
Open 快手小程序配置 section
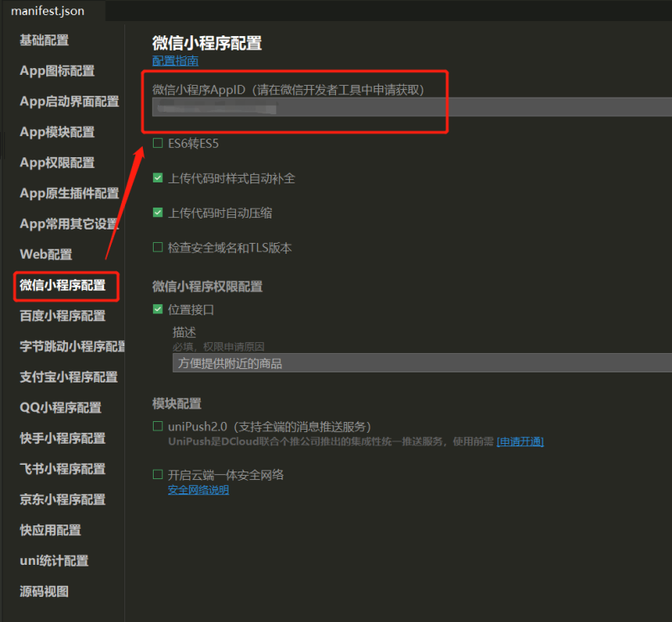(62, 439)
